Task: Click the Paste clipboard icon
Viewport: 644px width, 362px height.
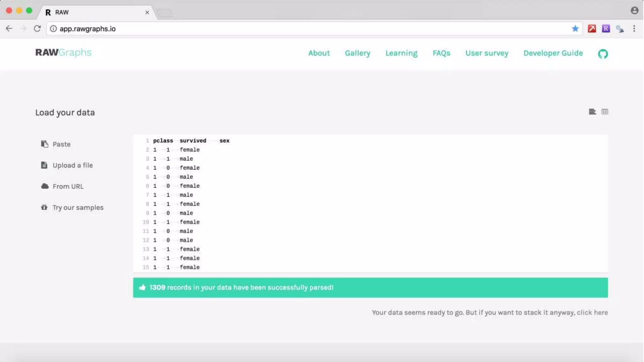Action: pos(44,144)
